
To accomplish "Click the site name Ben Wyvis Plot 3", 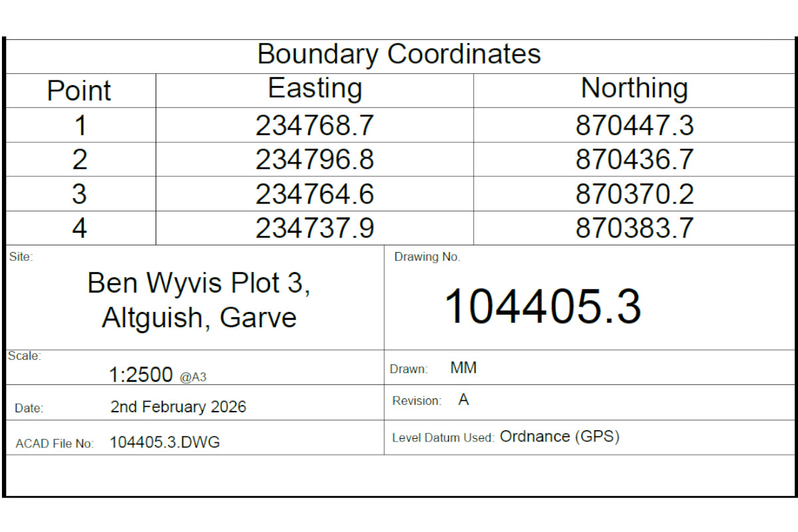I will click(x=199, y=284).
